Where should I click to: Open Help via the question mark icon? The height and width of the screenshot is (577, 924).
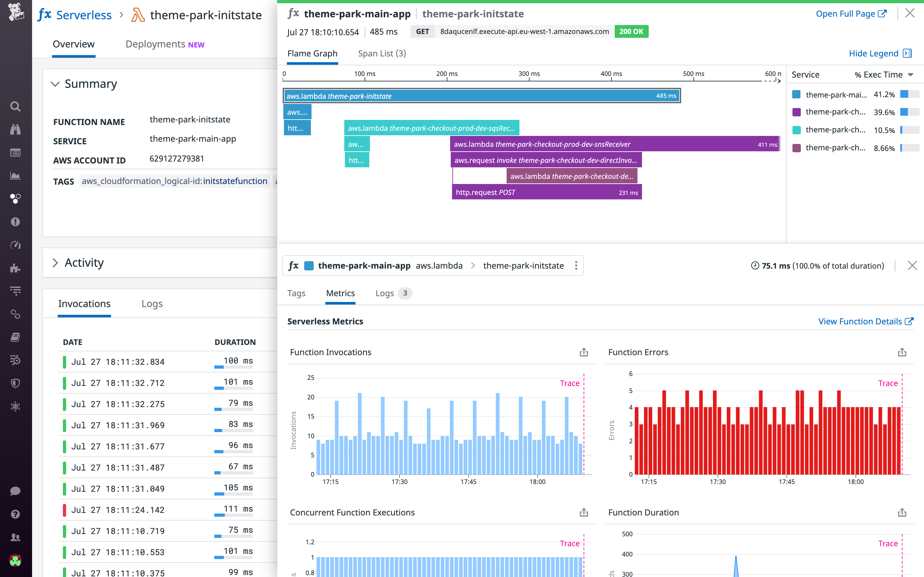(x=15, y=514)
